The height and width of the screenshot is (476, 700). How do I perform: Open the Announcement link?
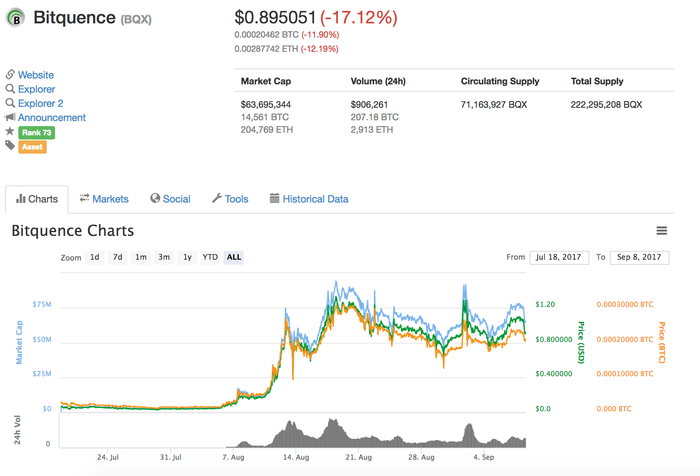52,118
